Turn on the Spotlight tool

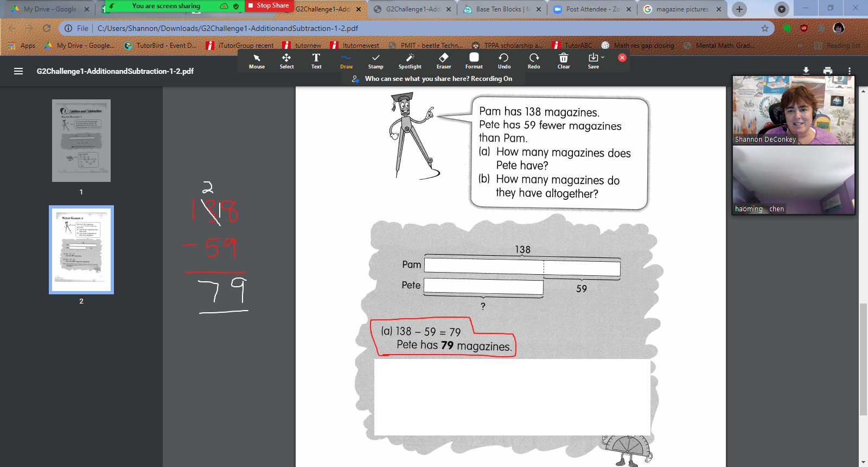(410, 61)
